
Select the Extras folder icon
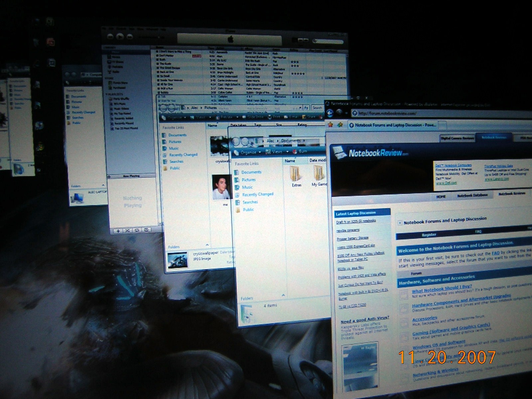click(296, 176)
